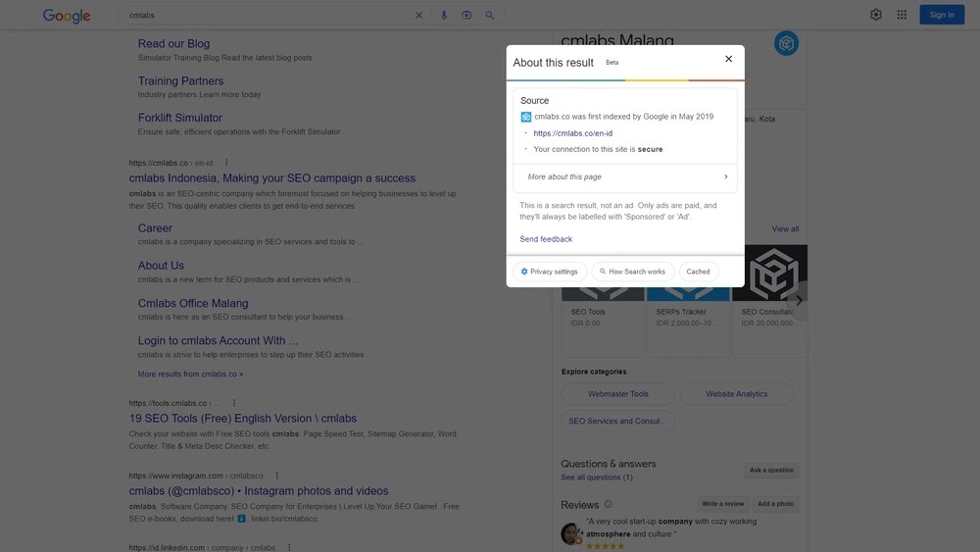Click Send feedback link

coord(546,239)
